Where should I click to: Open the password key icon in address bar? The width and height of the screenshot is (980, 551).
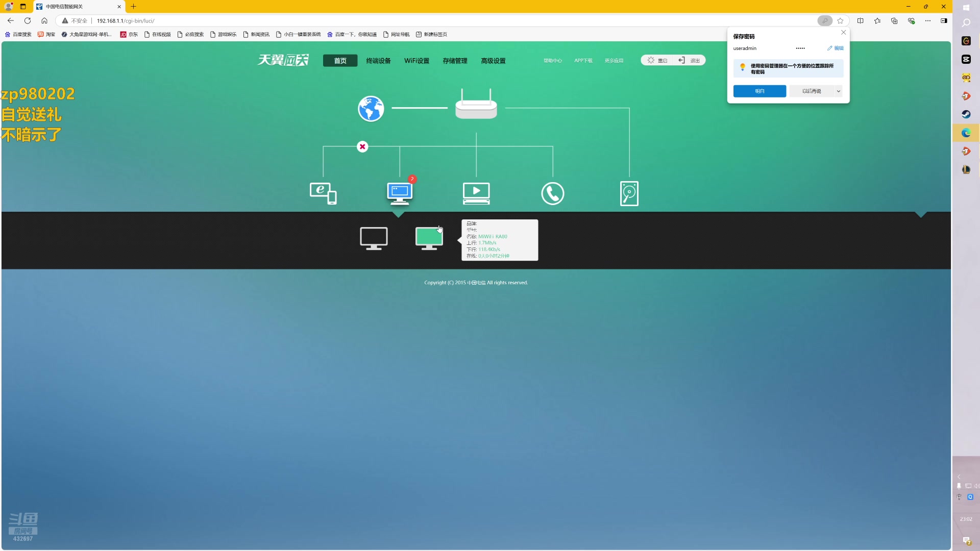click(825, 21)
